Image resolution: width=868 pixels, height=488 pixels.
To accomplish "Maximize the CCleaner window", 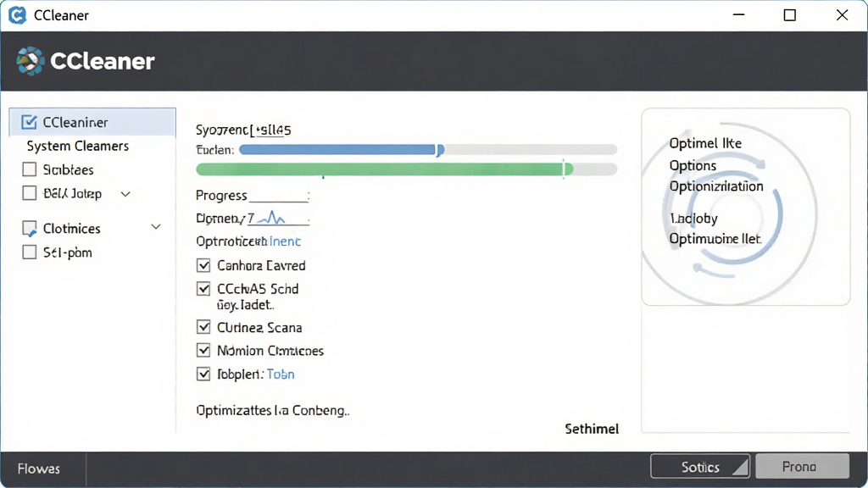I will pyautogui.click(x=790, y=15).
